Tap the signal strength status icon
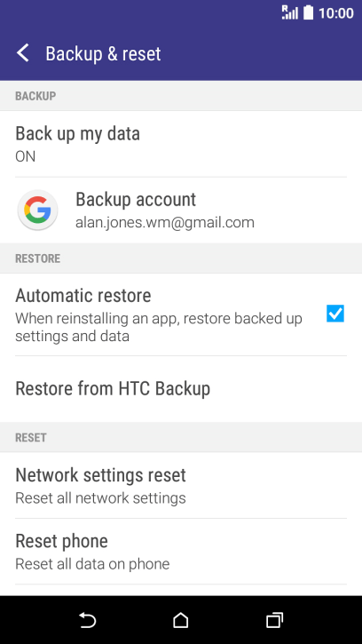Viewport: 362px width, 644px height. [290, 12]
